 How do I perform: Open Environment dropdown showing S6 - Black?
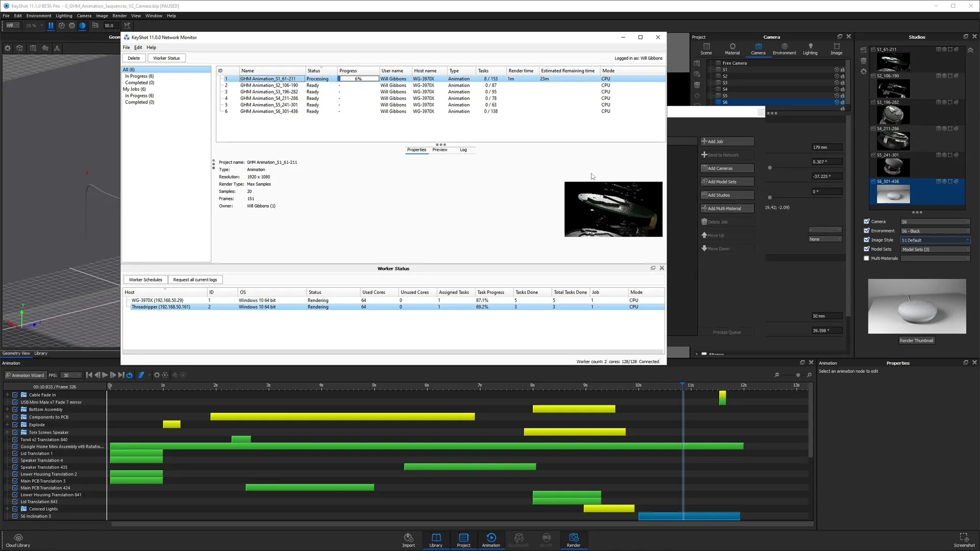(x=935, y=231)
